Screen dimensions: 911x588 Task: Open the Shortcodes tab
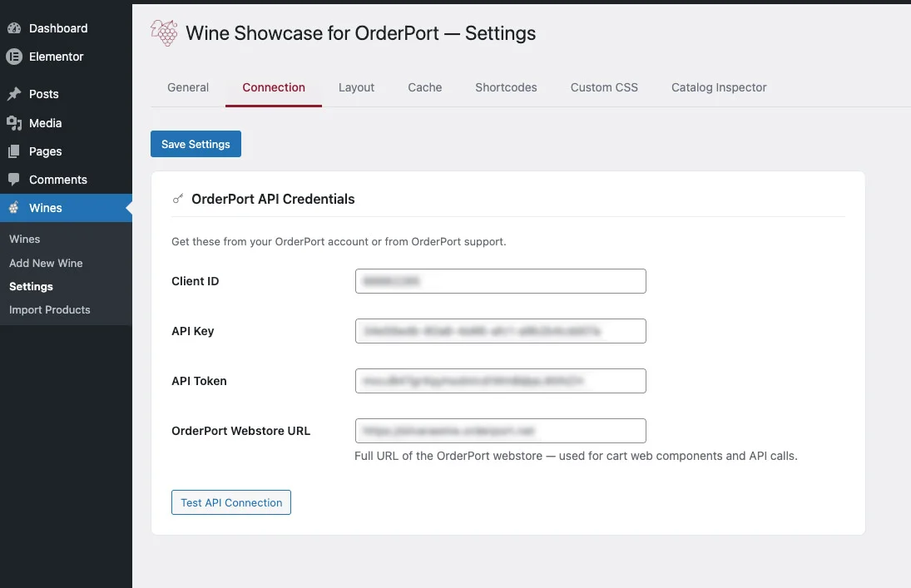[x=506, y=87]
